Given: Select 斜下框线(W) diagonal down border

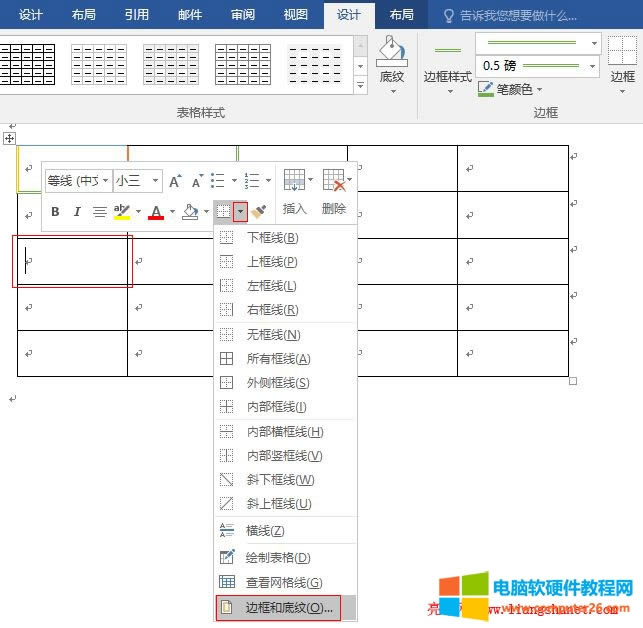Looking at the screenshot, I should (285, 480).
